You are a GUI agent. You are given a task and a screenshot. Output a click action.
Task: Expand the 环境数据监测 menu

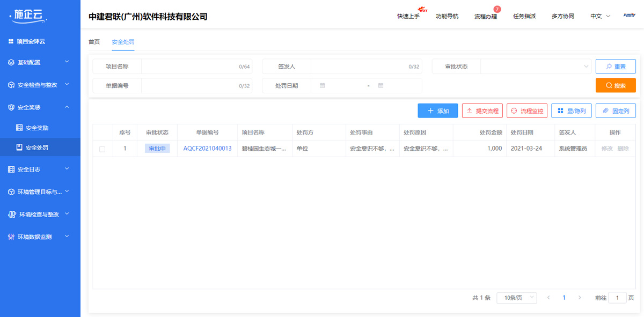coord(67,237)
